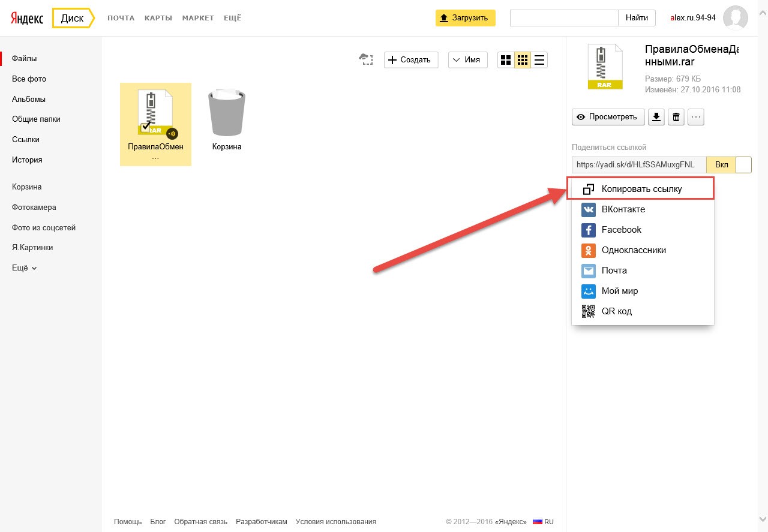The height and width of the screenshot is (532, 768).
Task: Click the shared link URL field
Action: pyautogui.click(x=639, y=165)
